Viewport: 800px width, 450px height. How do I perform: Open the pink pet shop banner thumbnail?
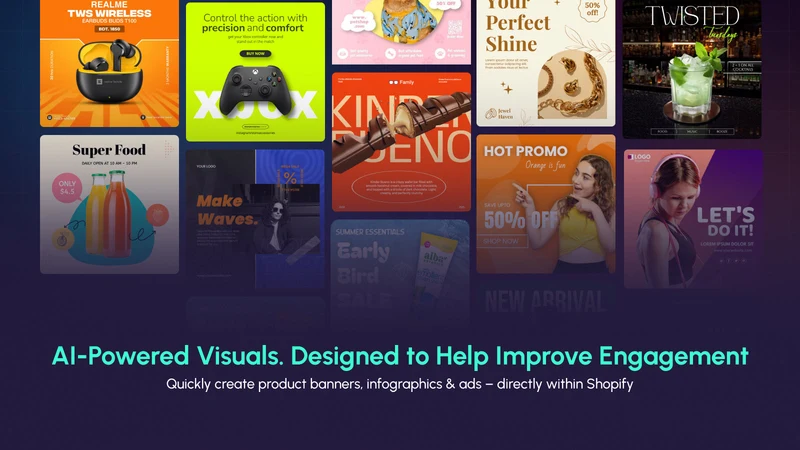(x=401, y=32)
